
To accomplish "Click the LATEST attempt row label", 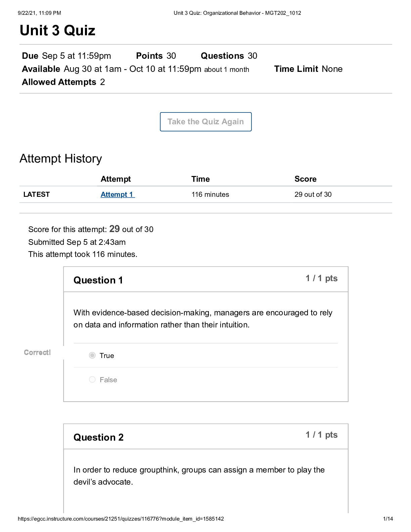I will pyautogui.click(x=37, y=194).
